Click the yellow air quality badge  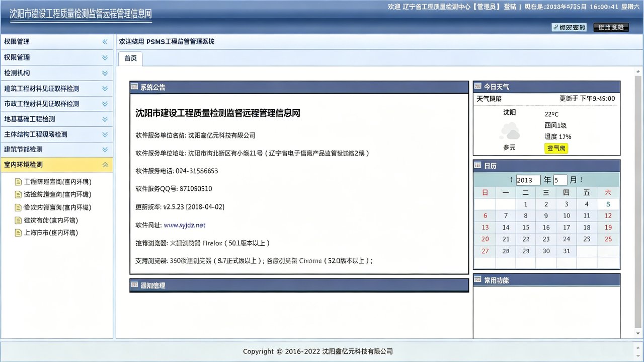pos(556,148)
